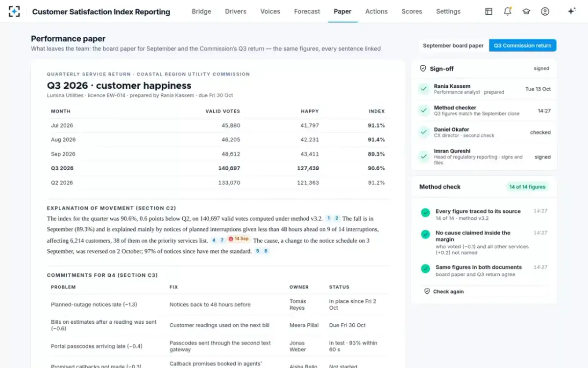Click Sep 2026 index 89.3%

[376, 154]
